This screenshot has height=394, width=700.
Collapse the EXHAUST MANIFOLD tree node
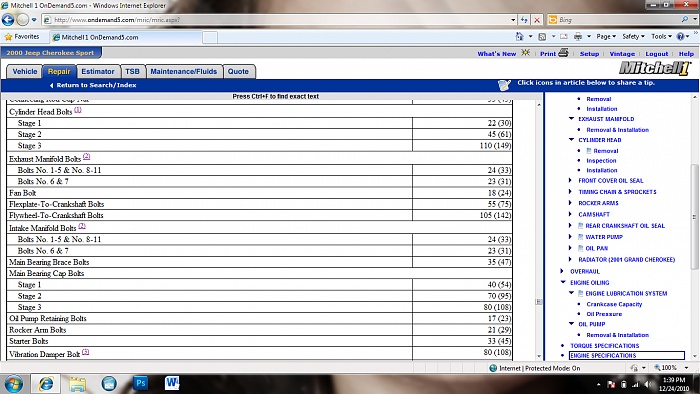(571, 119)
